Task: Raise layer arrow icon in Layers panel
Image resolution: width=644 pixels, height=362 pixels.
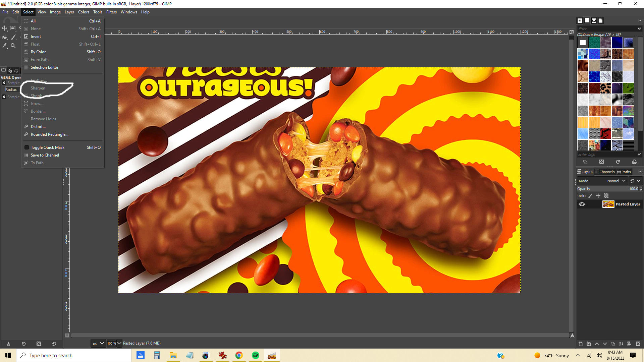Action: (597, 344)
